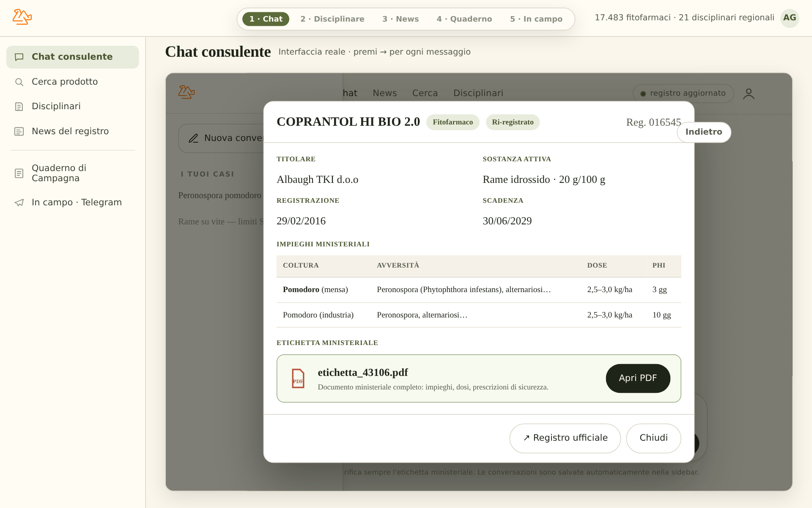Click Chiudi to close the dialog

[653, 438]
